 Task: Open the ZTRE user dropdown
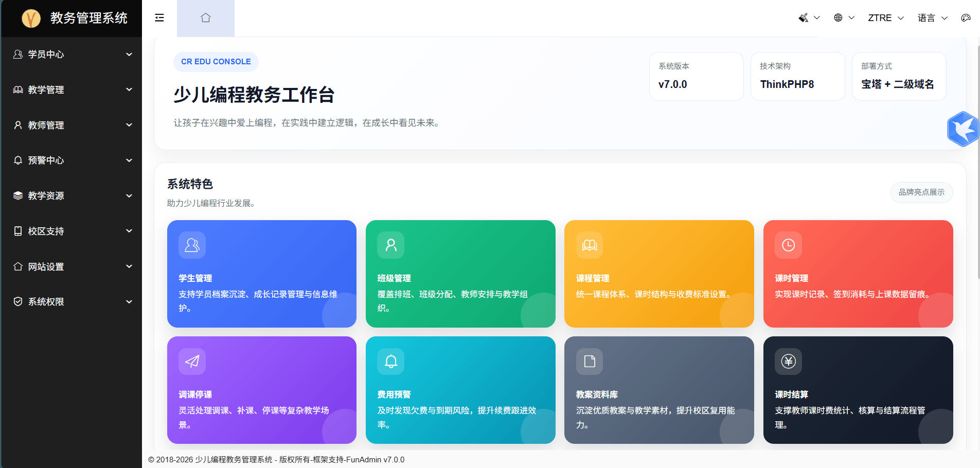pyautogui.click(x=885, y=18)
